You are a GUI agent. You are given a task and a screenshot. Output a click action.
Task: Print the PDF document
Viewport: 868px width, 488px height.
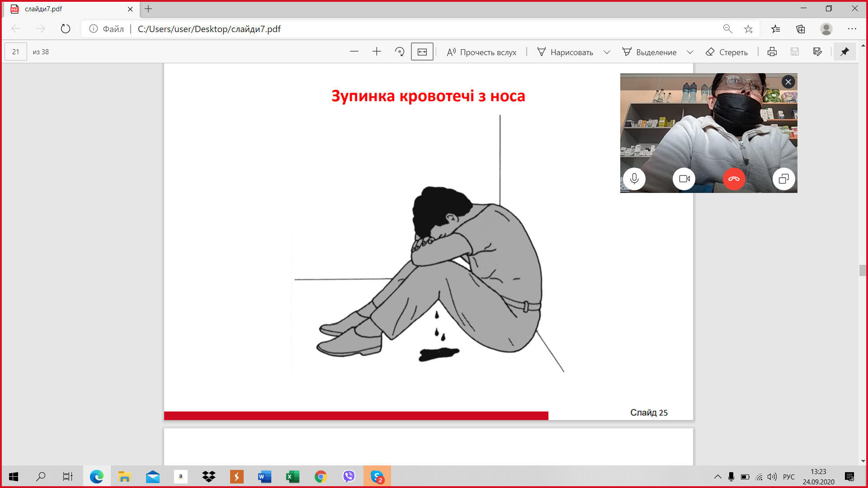772,52
